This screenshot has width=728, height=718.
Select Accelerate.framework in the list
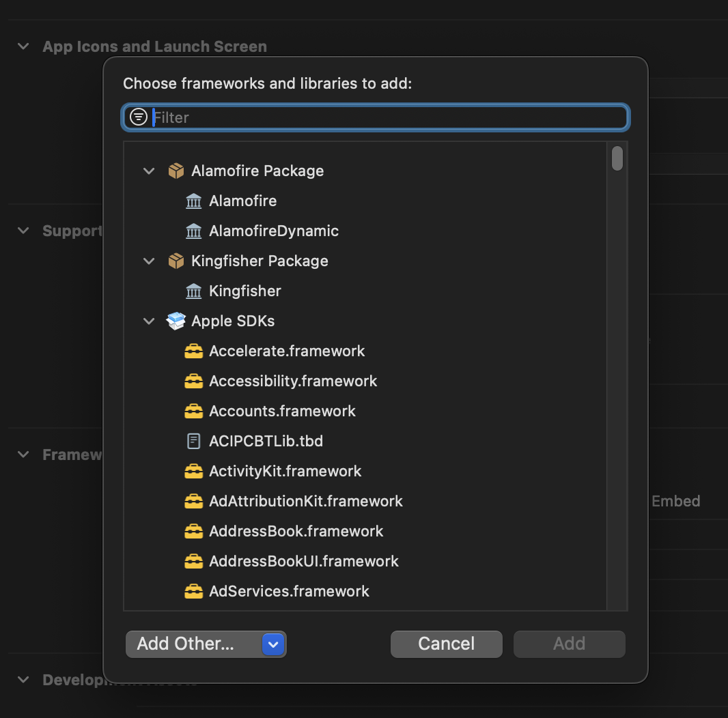365,351
